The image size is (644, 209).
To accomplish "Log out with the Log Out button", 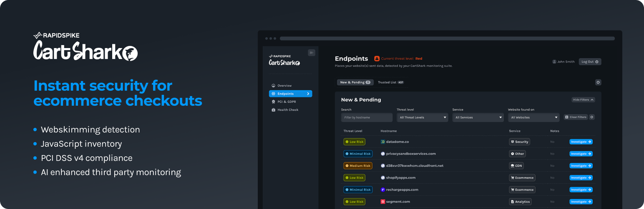I will (590, 61).
